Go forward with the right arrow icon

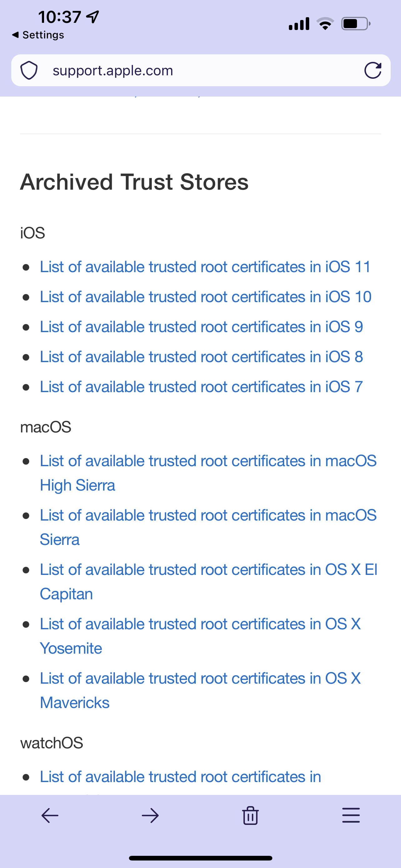(150, 816)
